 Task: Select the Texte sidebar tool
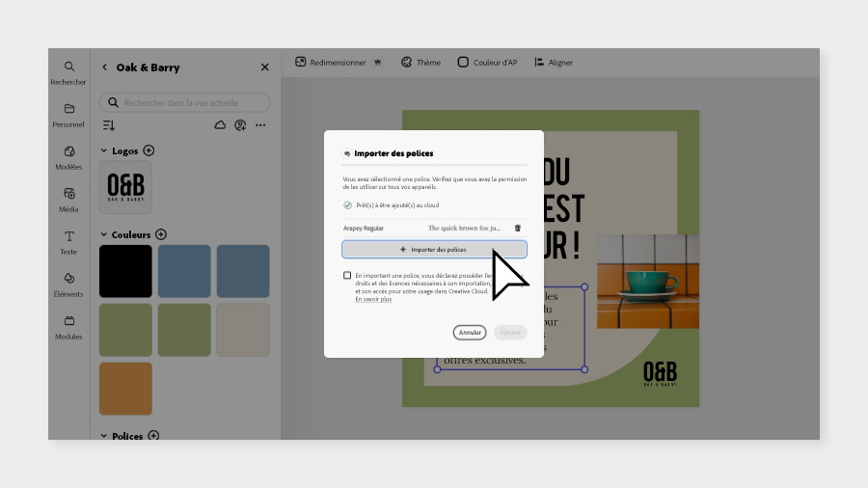coord(68,243)
